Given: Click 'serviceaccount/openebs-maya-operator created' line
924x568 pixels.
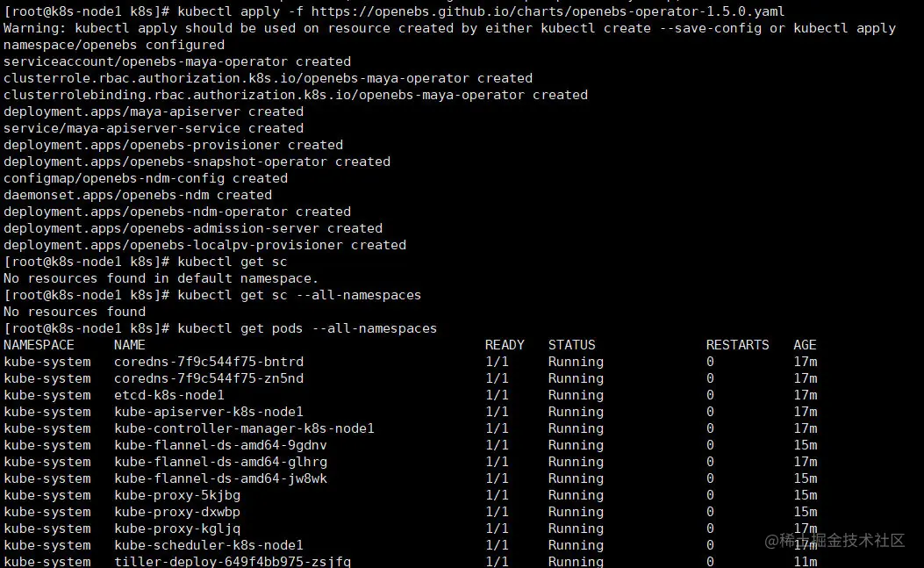Looking at the screenshot, I should click(177, 62).
